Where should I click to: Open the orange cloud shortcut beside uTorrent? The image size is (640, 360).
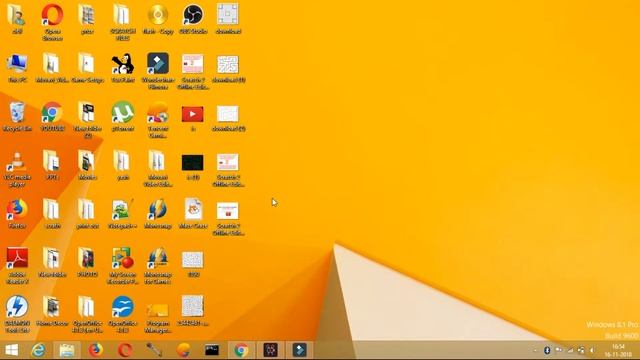pos(158,113)
